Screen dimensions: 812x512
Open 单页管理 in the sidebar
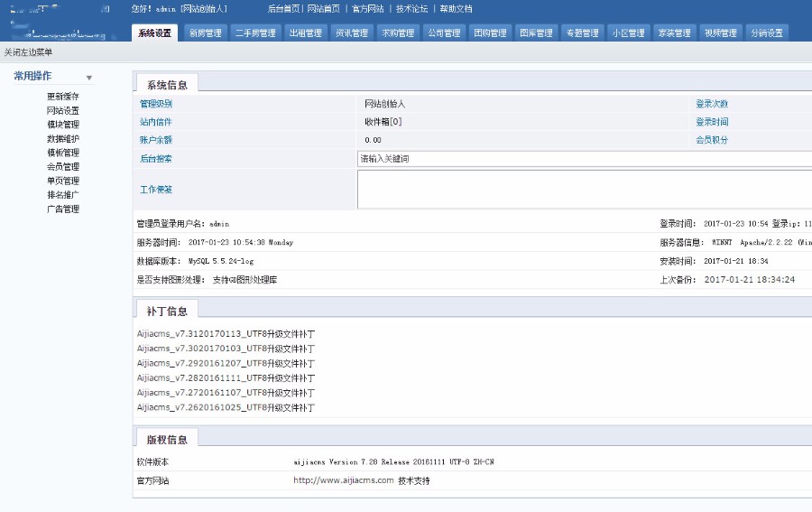(x=62, y=181)
